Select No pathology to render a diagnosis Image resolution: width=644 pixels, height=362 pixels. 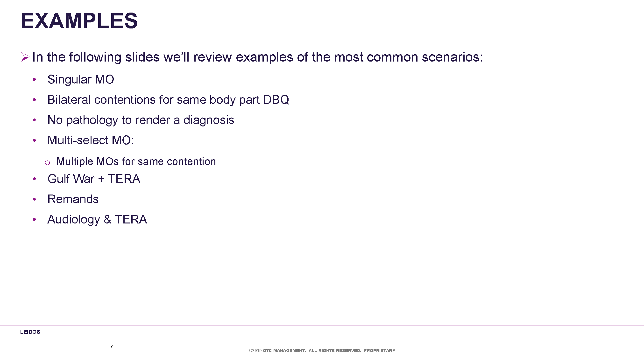(141, 120)
